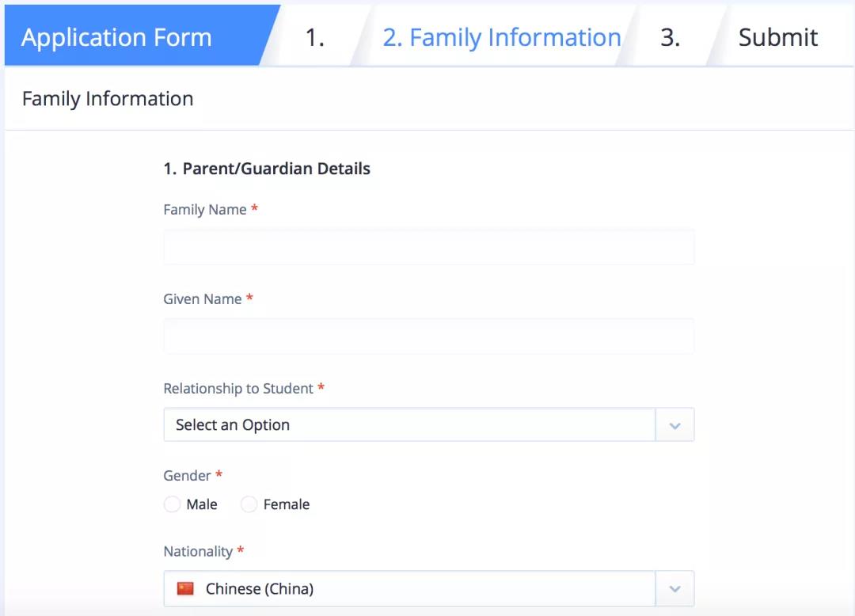Jump to step 3 tab
The width and height of the screenshot is (855, 616).
(x=670, y=37)
